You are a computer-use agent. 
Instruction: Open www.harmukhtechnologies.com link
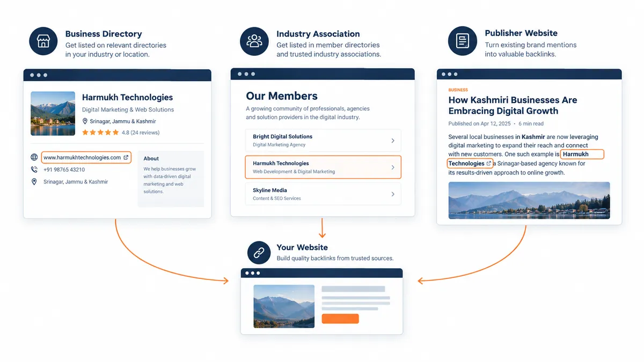click(x=86, y=157)
